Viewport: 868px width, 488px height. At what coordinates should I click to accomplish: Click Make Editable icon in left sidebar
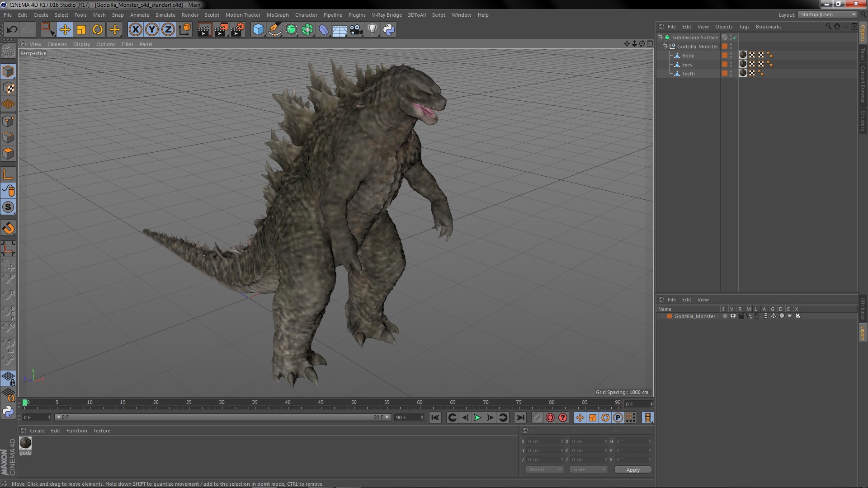click(8, 51)
